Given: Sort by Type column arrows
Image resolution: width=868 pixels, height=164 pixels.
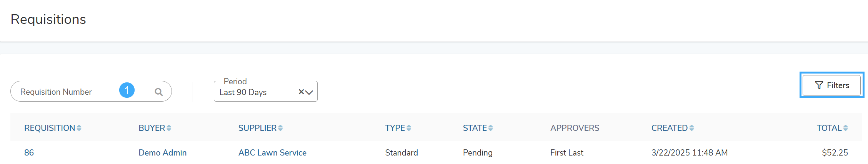Looking at the screenshot, I should point(409,128).
